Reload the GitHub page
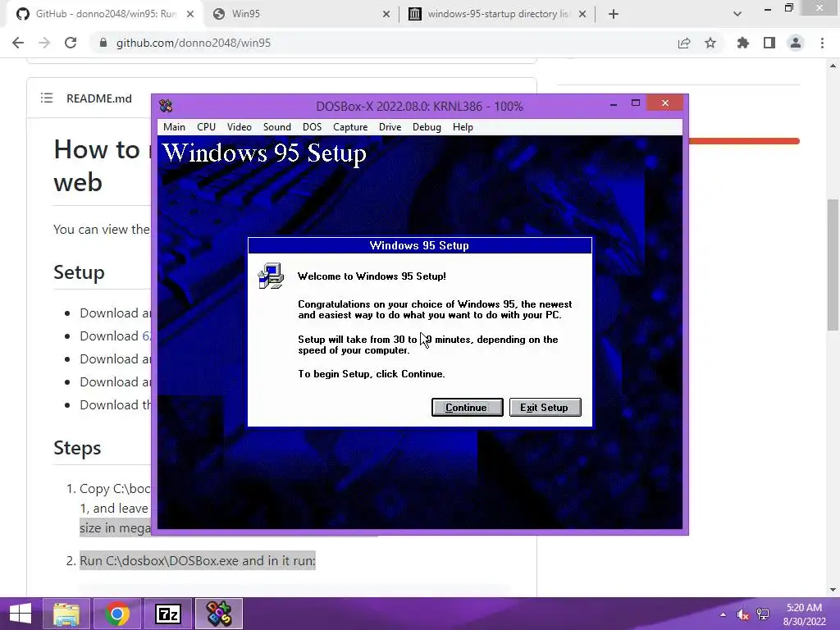 tap(71, 43)
